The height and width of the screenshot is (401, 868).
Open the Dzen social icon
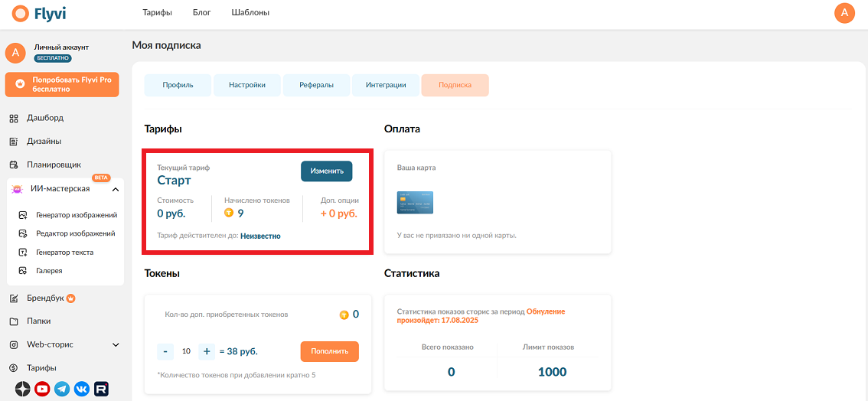(23, 389)
